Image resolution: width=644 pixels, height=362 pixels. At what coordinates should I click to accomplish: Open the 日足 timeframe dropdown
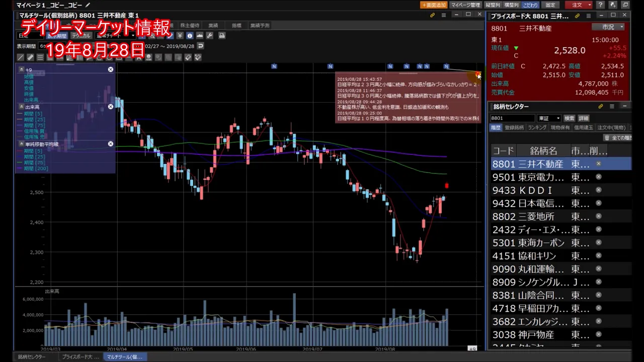(x=30, y=36)
